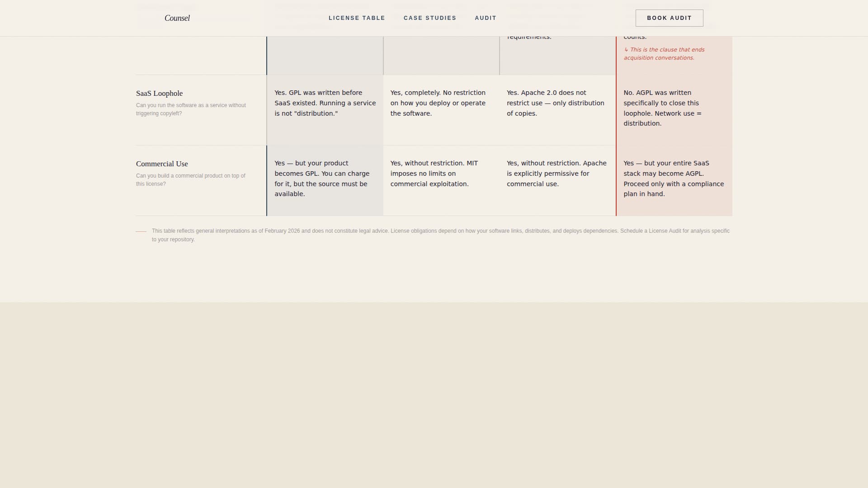Open the CASE STUDIES navigation item
This screenshot has height=488, width=868.
429,18
